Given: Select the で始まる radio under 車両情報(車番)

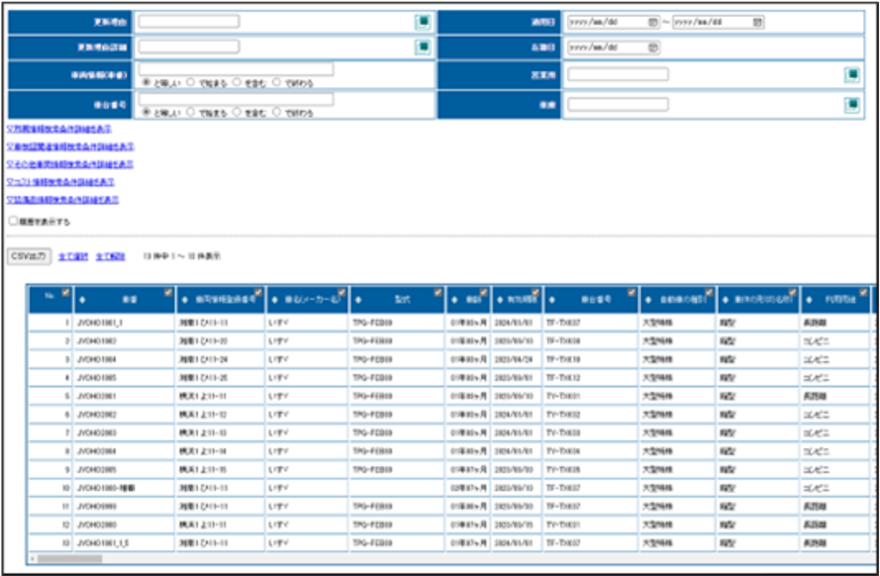Looking at the screenshot, I should point(191,83).
